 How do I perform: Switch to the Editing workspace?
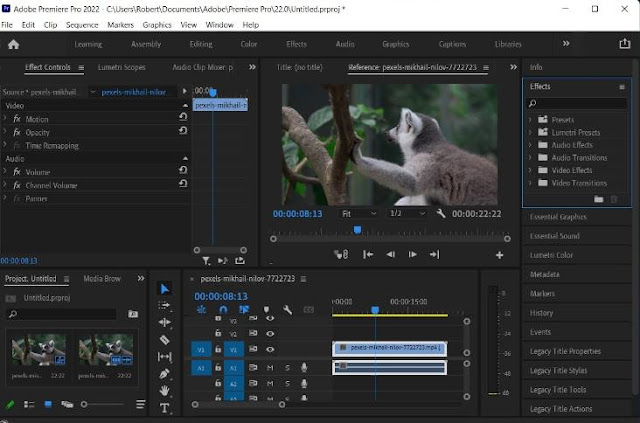201,44
